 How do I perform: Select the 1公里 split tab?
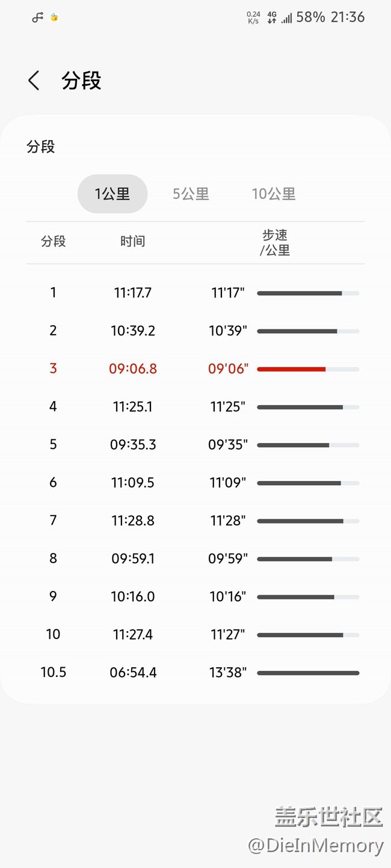click(x=112, y=194)
